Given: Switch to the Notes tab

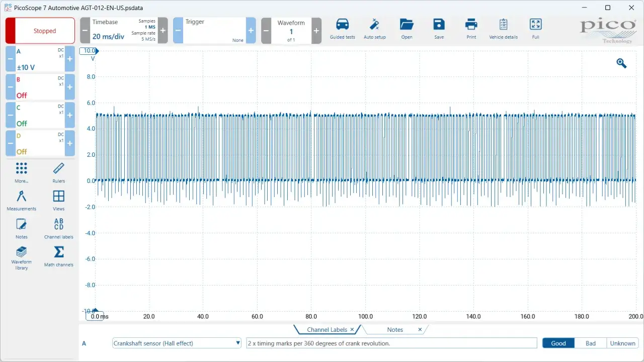Looking at the screenshot, I should click(395, 330).
